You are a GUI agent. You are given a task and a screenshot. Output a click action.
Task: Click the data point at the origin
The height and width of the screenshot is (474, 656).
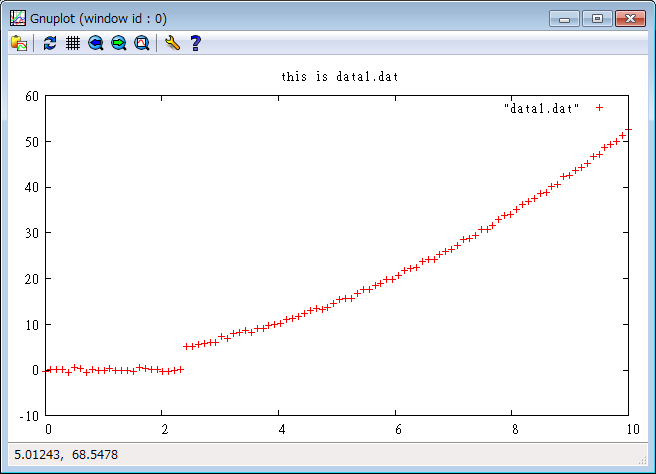pos(48,370)
